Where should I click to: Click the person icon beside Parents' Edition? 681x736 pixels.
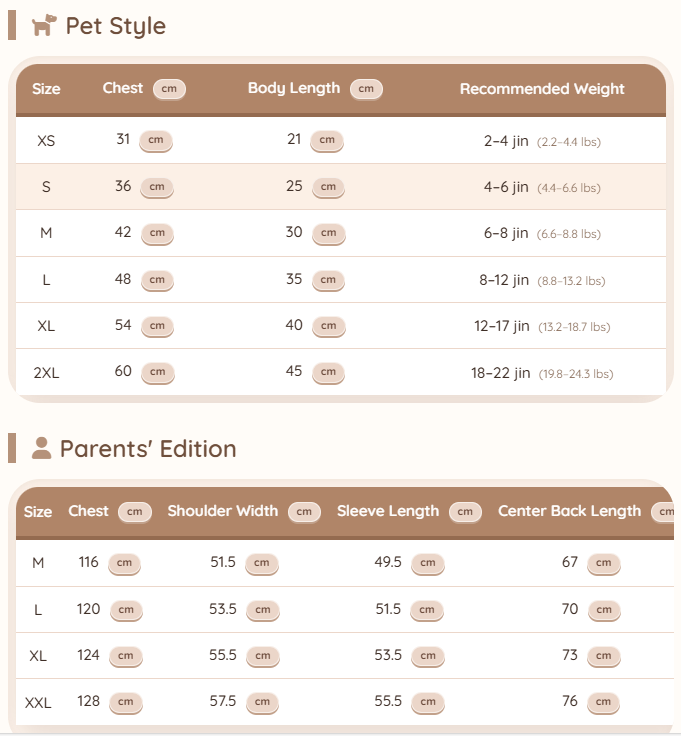point(41,448)
